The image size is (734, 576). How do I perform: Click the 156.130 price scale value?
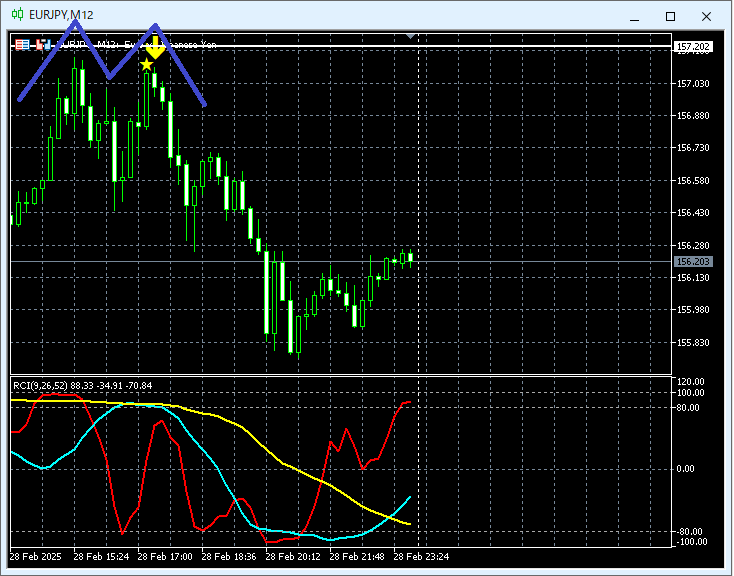click(x=693, y=278)
